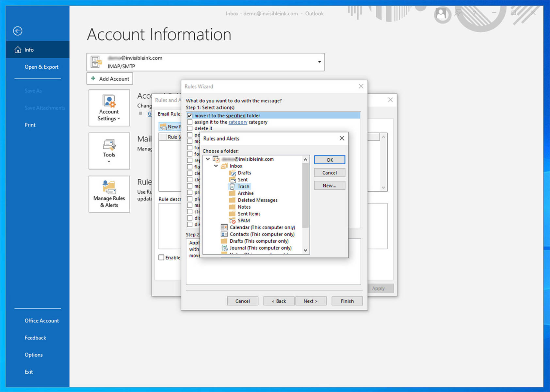550x392 pixels.
Task: Open the email account dropdown
Action: 319,62
